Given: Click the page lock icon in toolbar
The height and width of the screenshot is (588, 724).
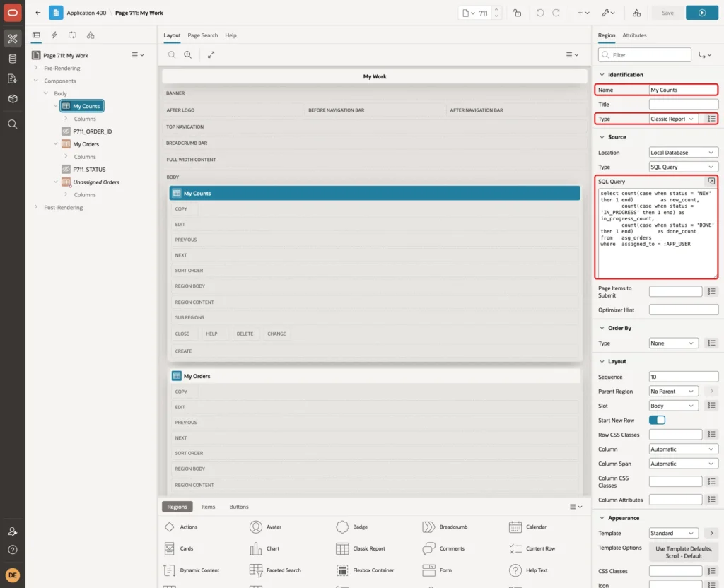Looking at the screenshot, I should [517, 13].
